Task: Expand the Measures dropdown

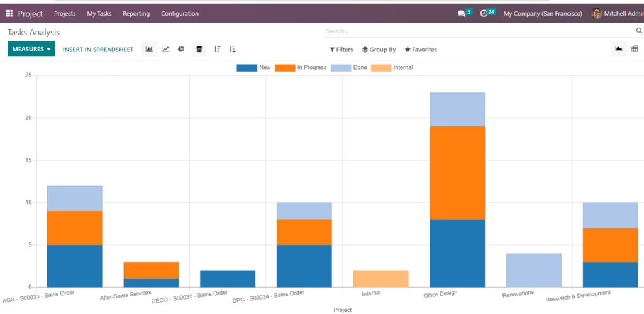Action: pos(31,49)
